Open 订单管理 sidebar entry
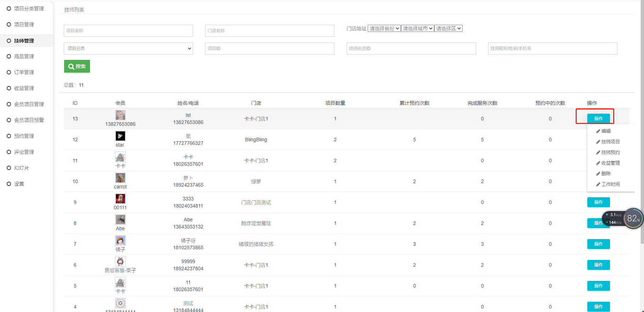The height and width of the screenshot is (312, 644). (x=24, y=72)
